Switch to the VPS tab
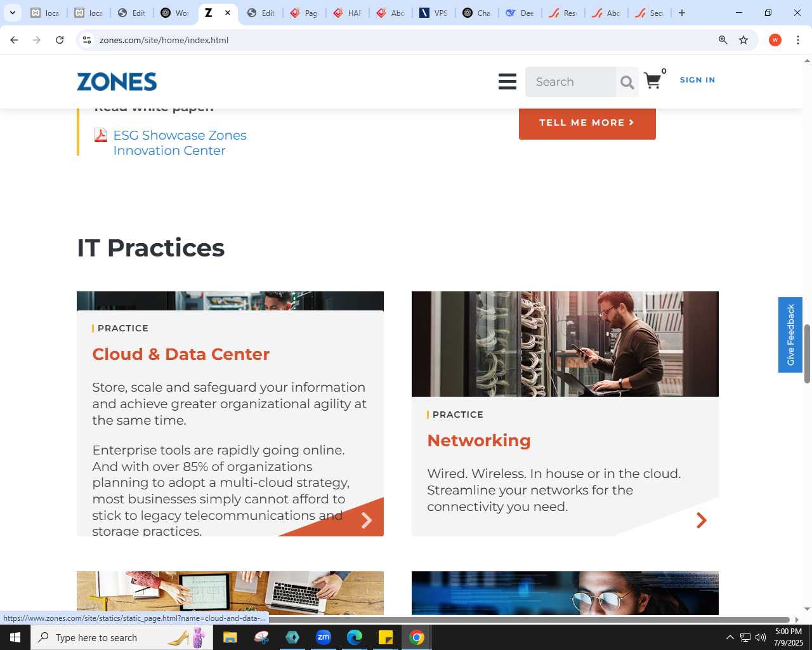The image size is (812, 650). coord(434,13)
